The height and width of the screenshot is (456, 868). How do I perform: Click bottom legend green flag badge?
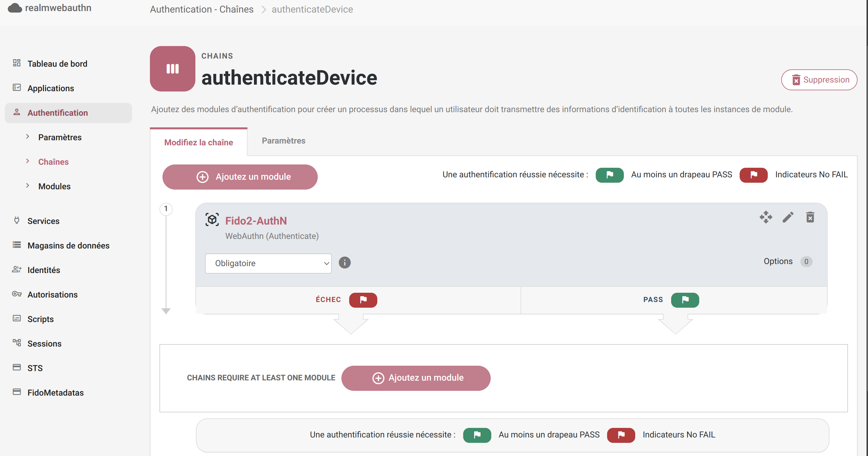477,435
